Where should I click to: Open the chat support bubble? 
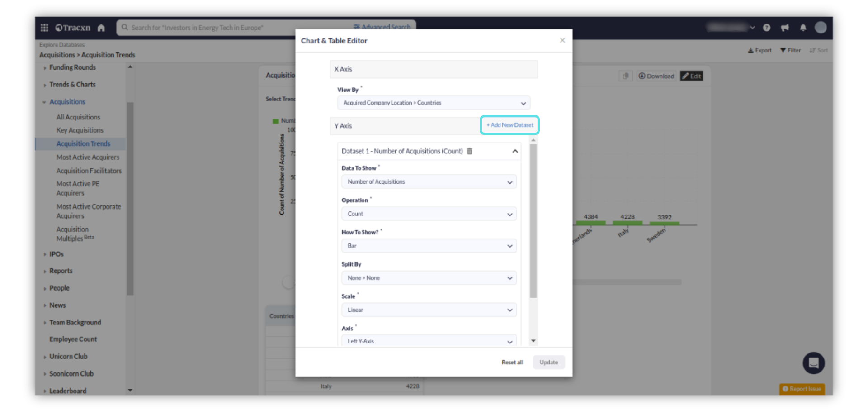(x=813, y=363)
